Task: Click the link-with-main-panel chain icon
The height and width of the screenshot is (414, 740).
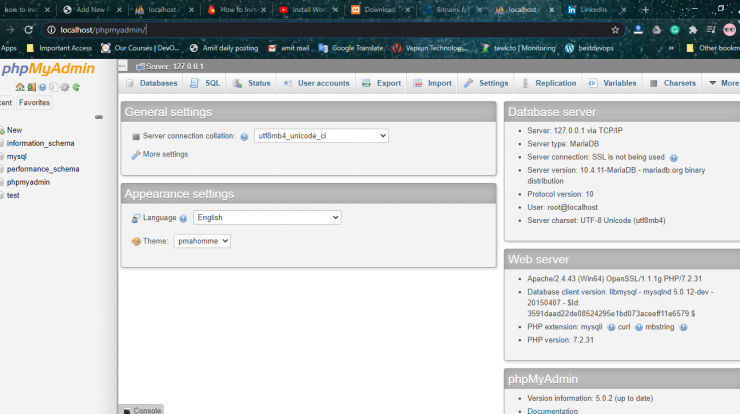Action: (99, 117)
